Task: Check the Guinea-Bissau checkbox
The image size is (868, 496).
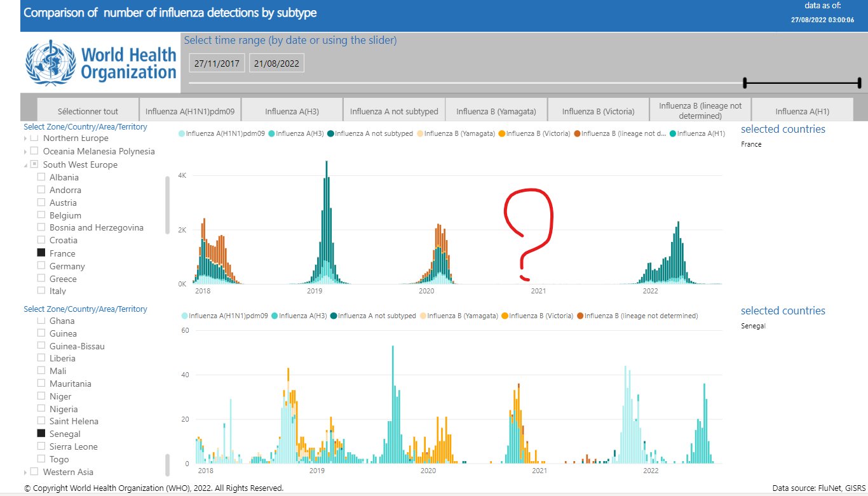Action: point(41,346)
